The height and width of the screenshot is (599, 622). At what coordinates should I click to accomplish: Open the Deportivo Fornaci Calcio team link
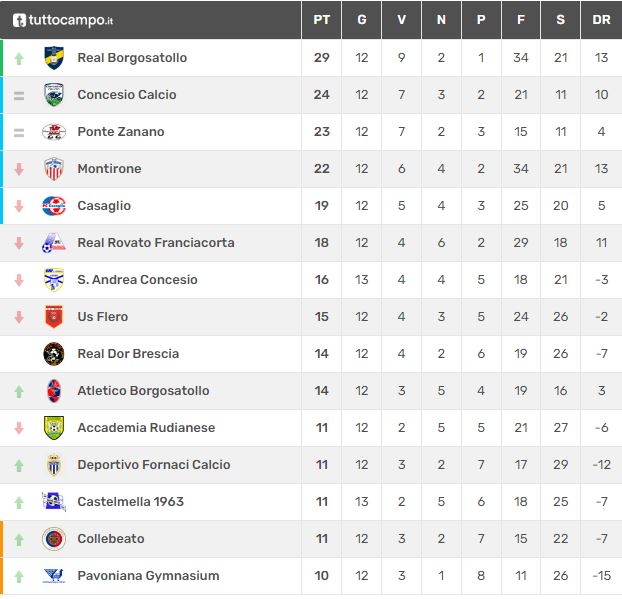154,465
